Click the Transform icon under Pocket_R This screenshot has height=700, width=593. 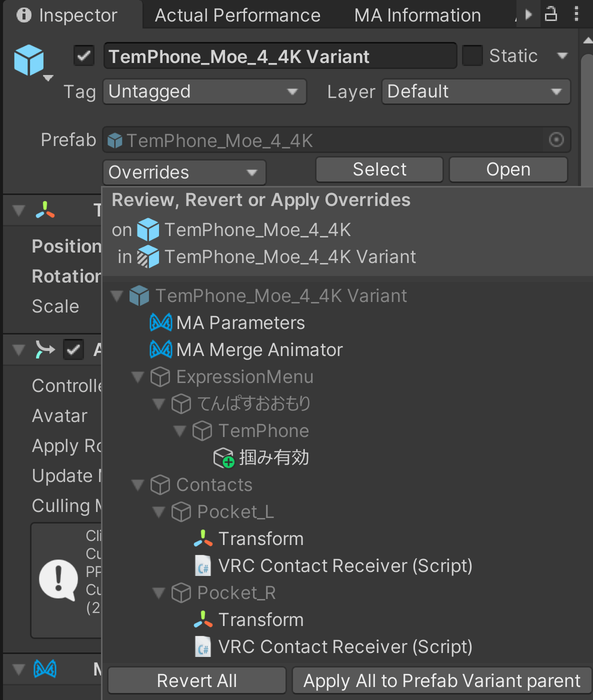tap(203, 619)
